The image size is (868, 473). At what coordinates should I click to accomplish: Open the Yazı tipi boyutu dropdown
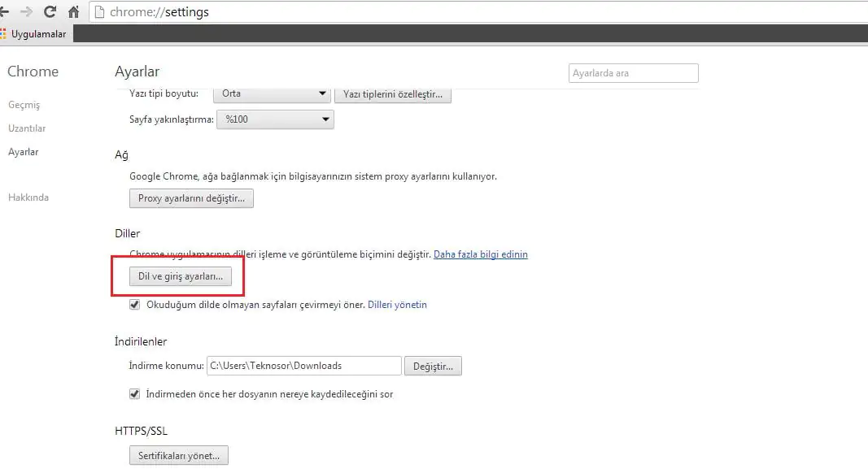click(272, 93)
